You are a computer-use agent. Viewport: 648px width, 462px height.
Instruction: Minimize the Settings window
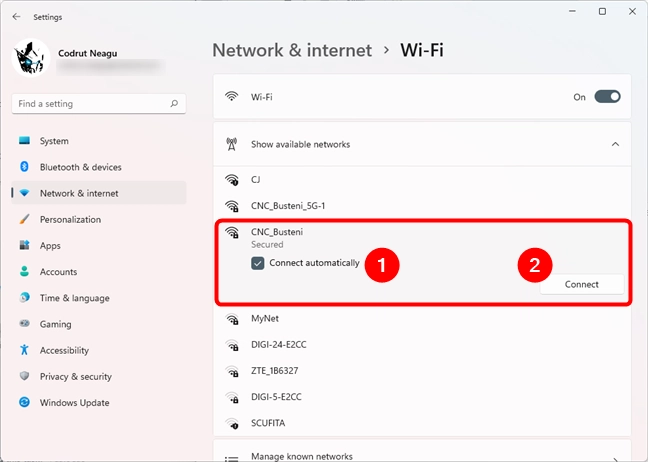click(x=572, y=11)
